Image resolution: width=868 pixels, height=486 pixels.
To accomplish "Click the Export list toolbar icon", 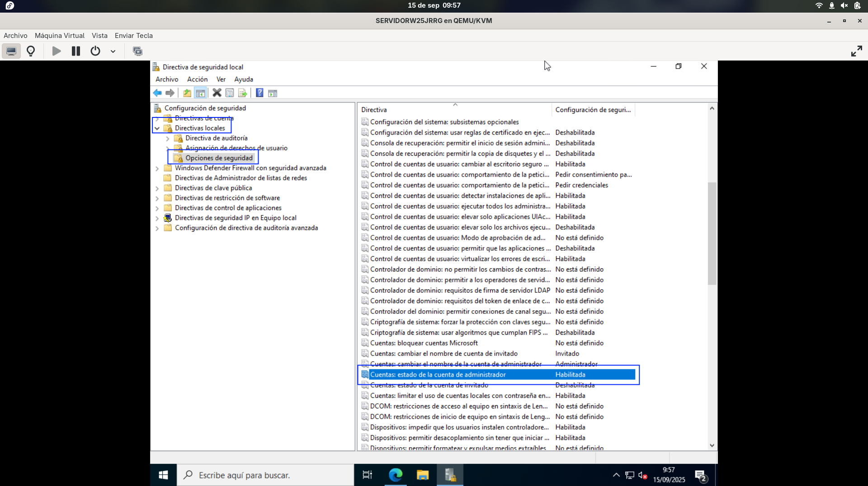I will tap(243, 93).
